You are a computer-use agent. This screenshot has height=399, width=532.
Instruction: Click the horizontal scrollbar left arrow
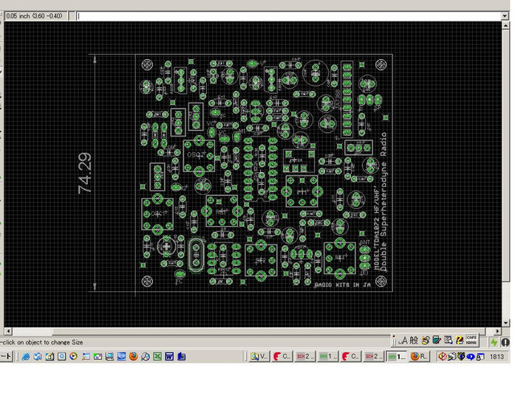9,330
